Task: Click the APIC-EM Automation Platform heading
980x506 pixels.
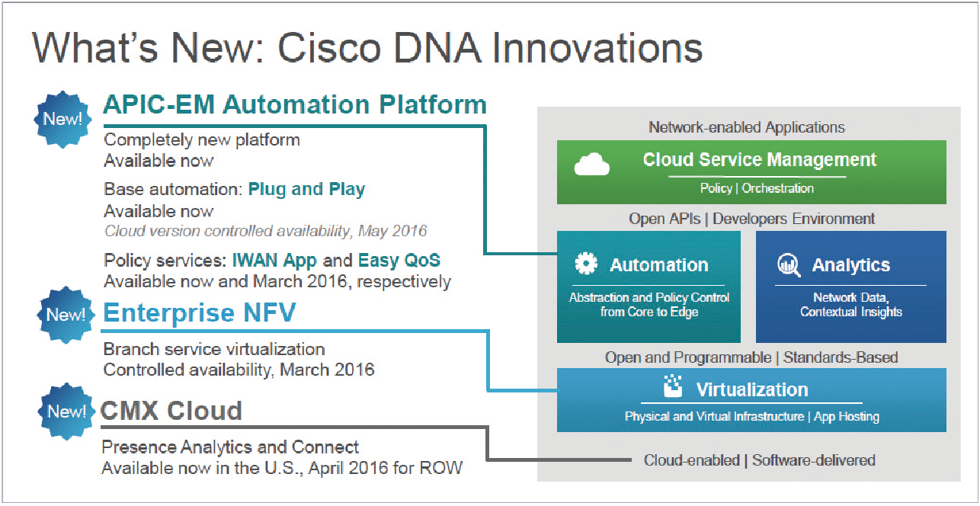Action: point(294,104)
